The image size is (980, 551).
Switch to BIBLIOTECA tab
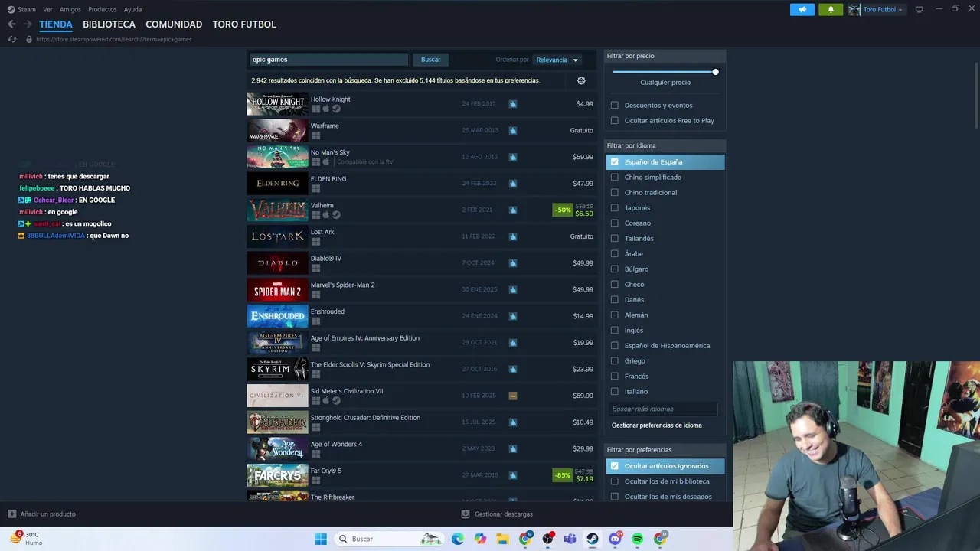tap(109, 24)
